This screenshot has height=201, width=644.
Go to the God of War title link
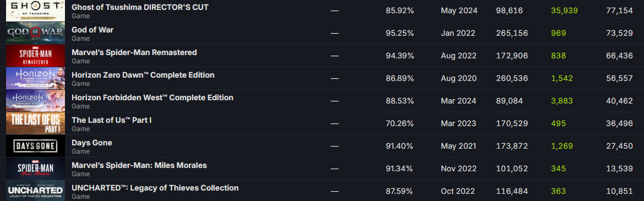click(x=92, y=30)
